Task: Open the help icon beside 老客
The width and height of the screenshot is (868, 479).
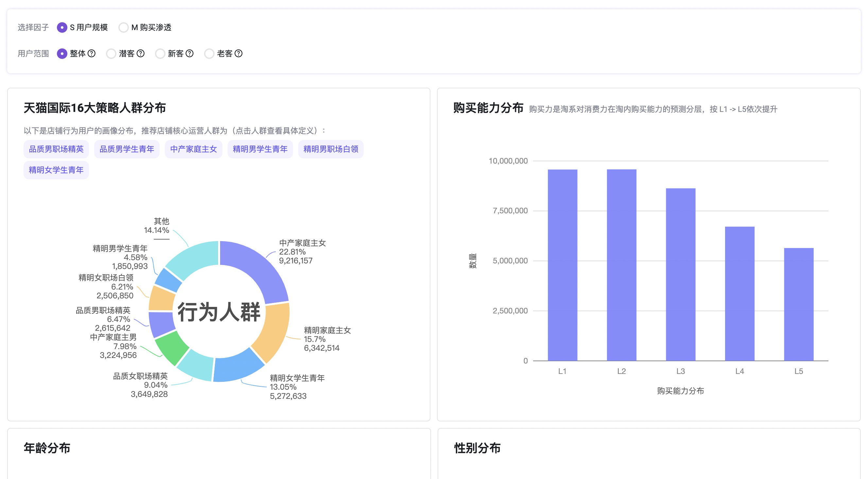Action: (238, 54)
